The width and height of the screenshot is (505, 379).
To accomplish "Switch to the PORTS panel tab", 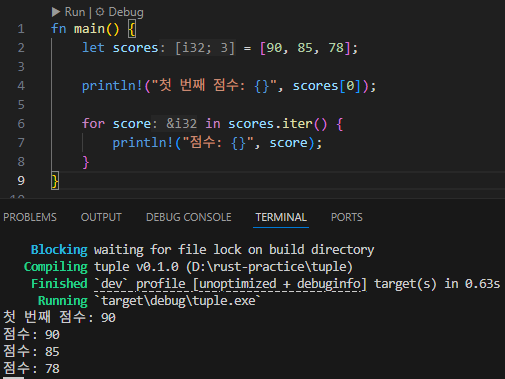I will (347, 217).
